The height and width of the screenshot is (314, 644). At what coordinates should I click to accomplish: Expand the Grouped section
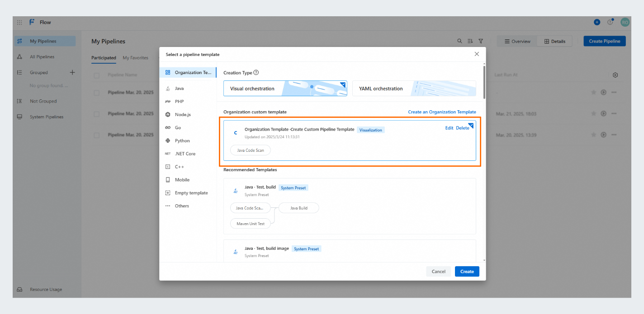pos(39,72)
